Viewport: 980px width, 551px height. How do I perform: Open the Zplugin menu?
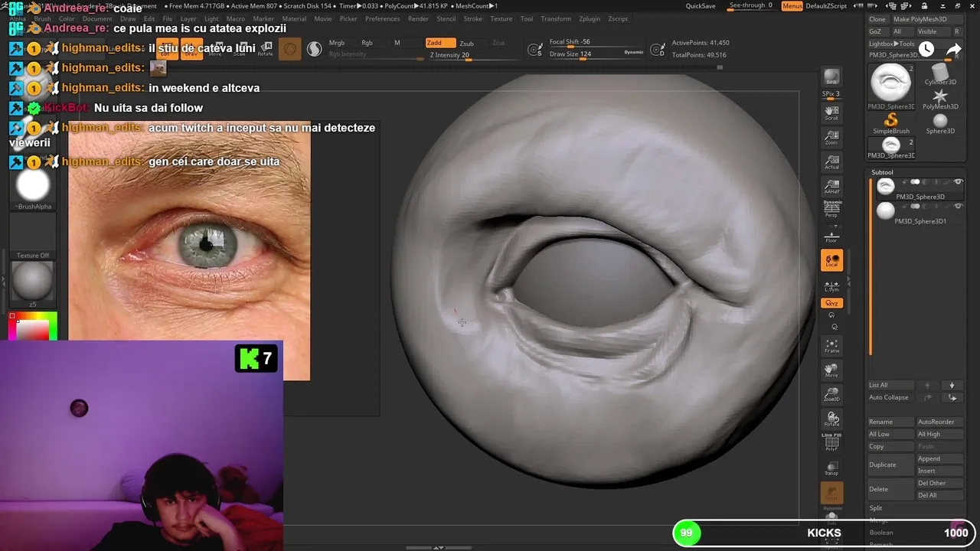590,18
